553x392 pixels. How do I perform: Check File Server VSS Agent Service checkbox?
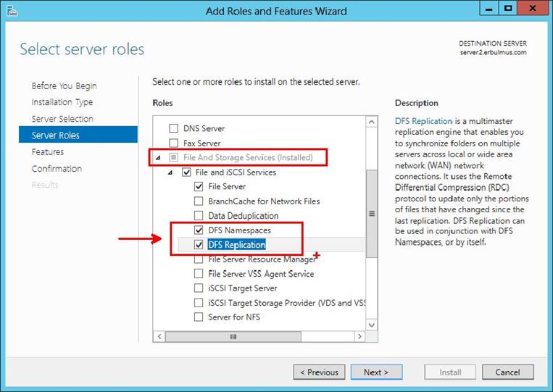pos(199,274)
